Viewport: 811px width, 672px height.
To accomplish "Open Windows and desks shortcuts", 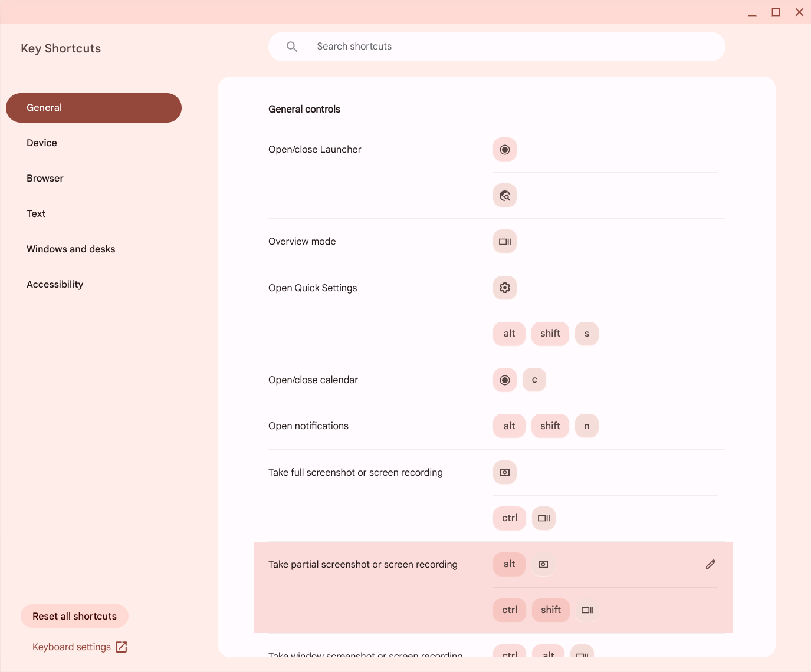I will click(71, 249).
